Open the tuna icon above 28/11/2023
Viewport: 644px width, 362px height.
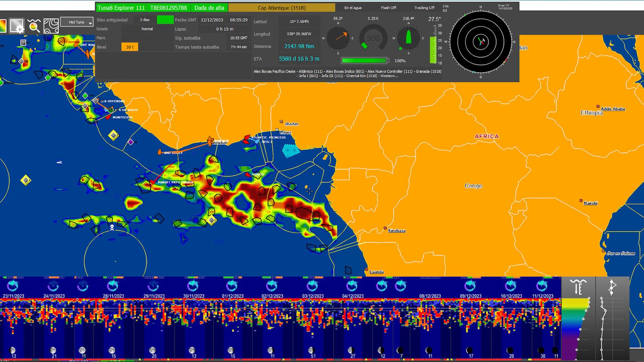(x=112, y=286)
